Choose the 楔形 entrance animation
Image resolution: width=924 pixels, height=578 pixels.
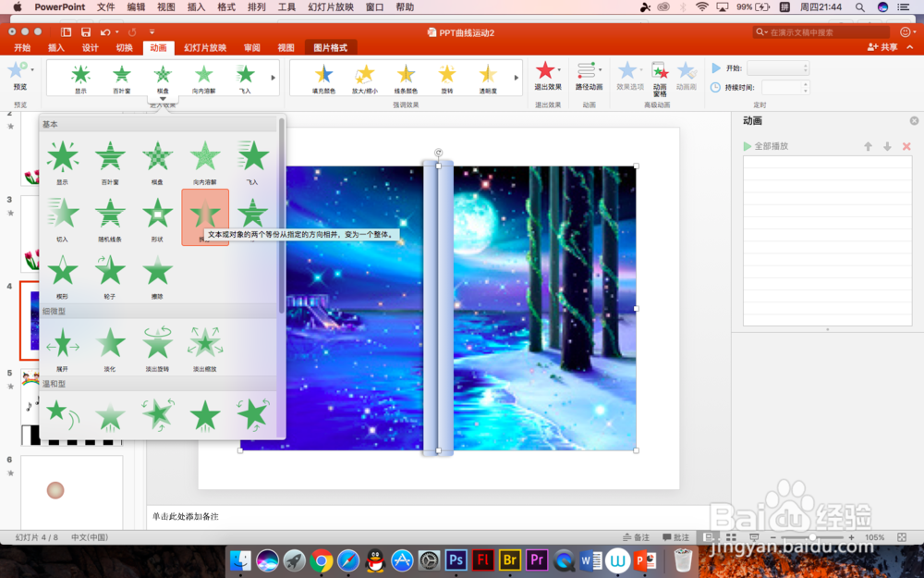[63, 276]
